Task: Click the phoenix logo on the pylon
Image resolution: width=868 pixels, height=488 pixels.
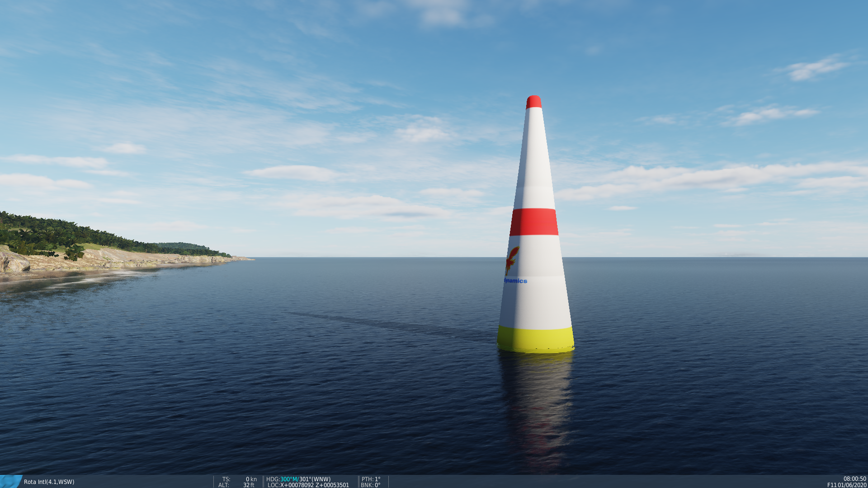Action: coord(512,260)
